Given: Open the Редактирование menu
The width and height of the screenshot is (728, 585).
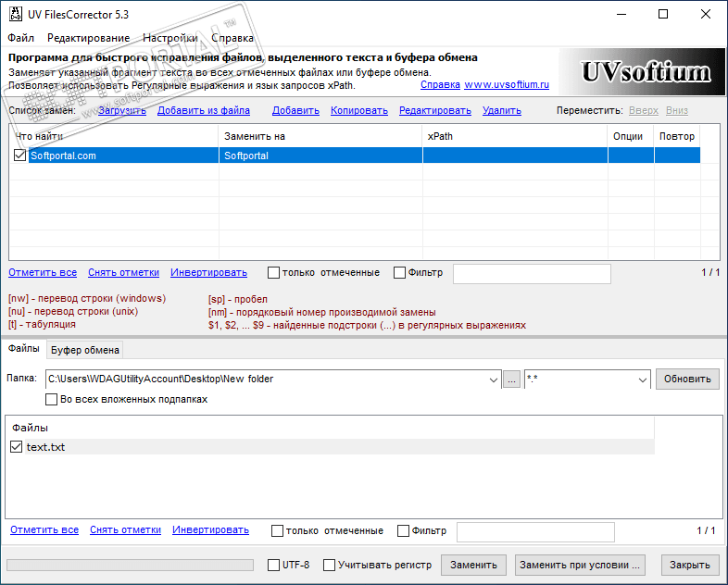Looking at the screenshot, I should coord(88,38).
